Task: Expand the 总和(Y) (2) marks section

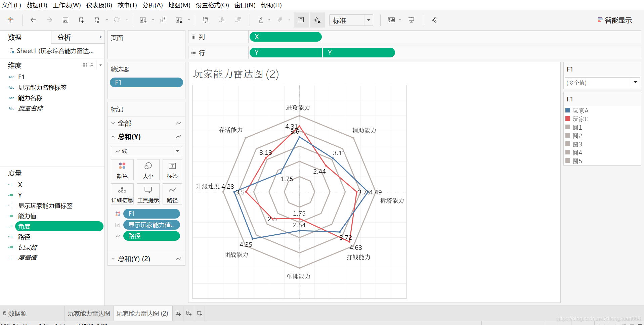Action: tap(113, 259)
